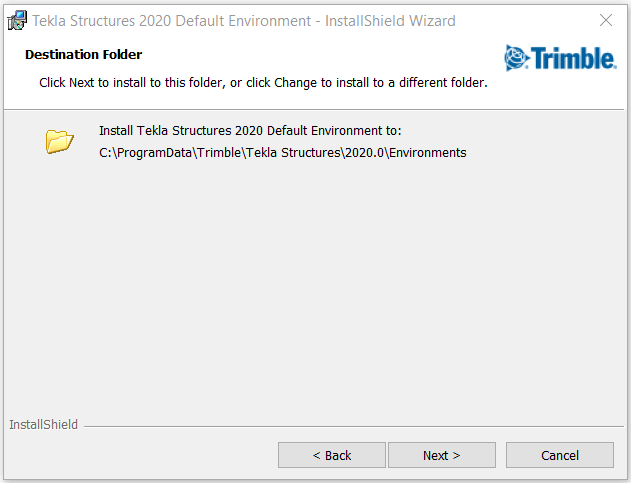This screenshot has height=483, width=631.
Task: Click the C:\ProgramData destination path text
Action: pyautogui.click(x=283, y=153)
